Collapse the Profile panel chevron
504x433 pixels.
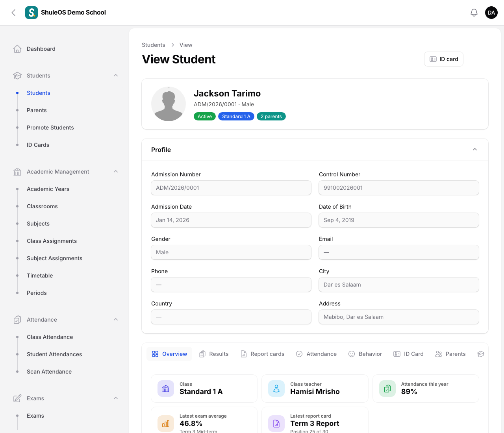[475, 150]
